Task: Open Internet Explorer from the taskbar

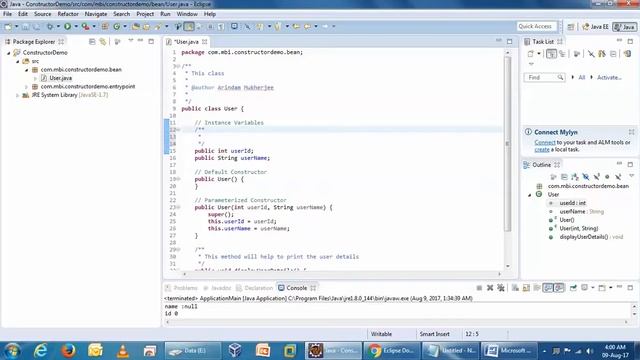Action: coord(41,350)
